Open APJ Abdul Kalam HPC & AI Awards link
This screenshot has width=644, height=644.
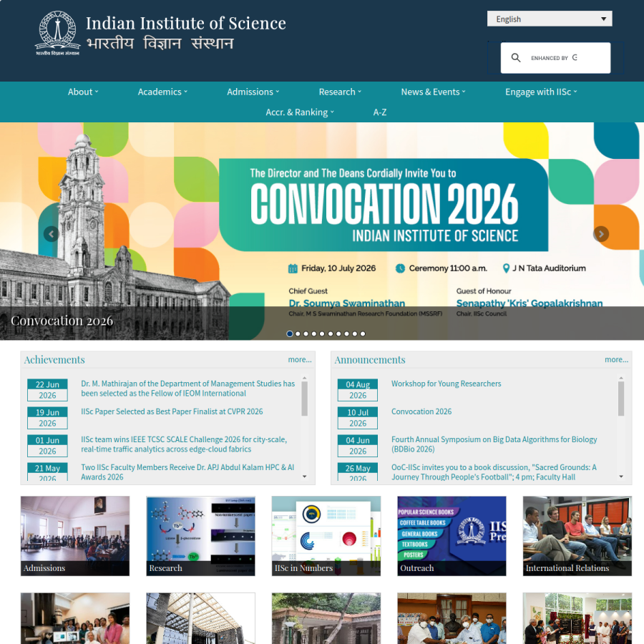(x=187, y=472)
